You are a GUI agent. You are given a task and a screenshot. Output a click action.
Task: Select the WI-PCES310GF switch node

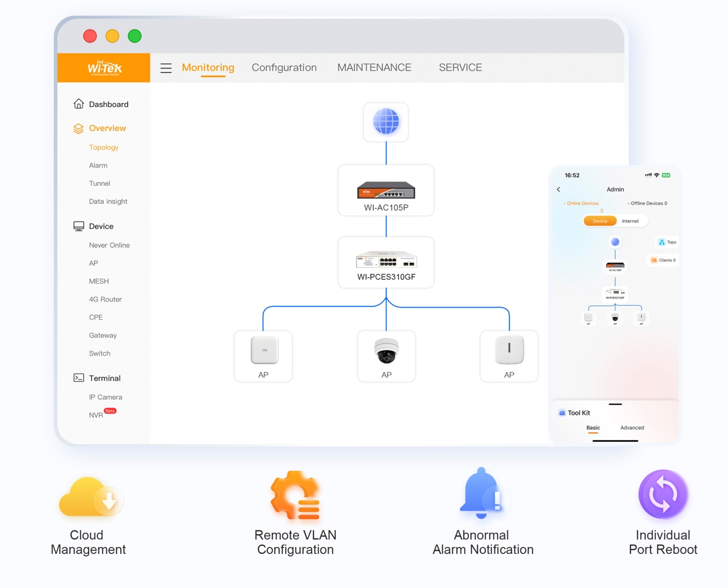coord(386,262)
